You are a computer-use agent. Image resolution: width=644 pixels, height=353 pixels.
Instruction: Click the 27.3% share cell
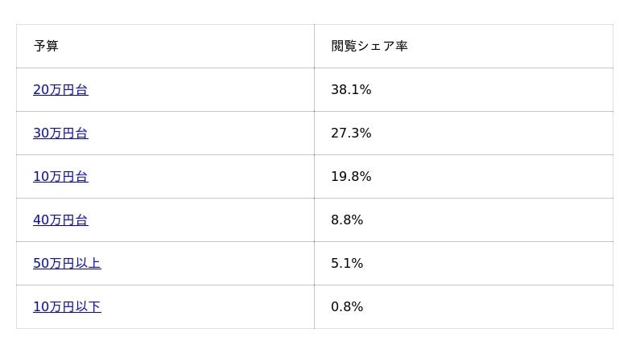click(x=351, y=133)
